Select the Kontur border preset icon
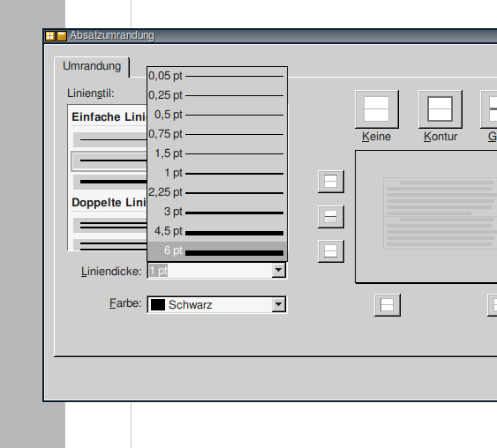The height and width of the screenshot is (448, 497). tap(441, 109)
